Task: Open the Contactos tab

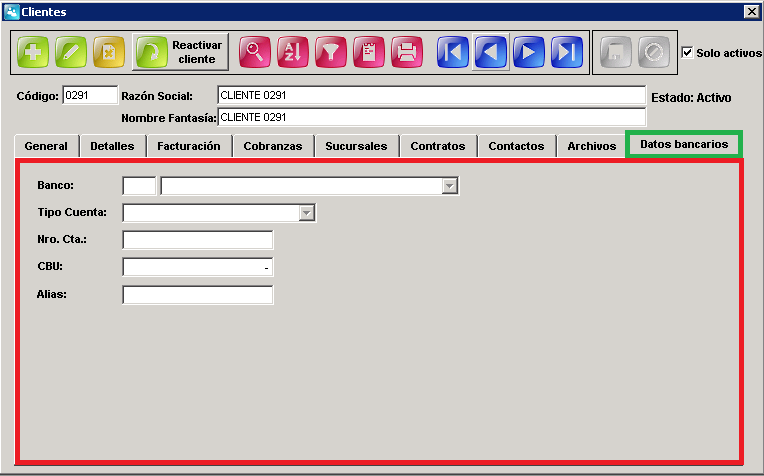Action: click(x=516, y=146)
